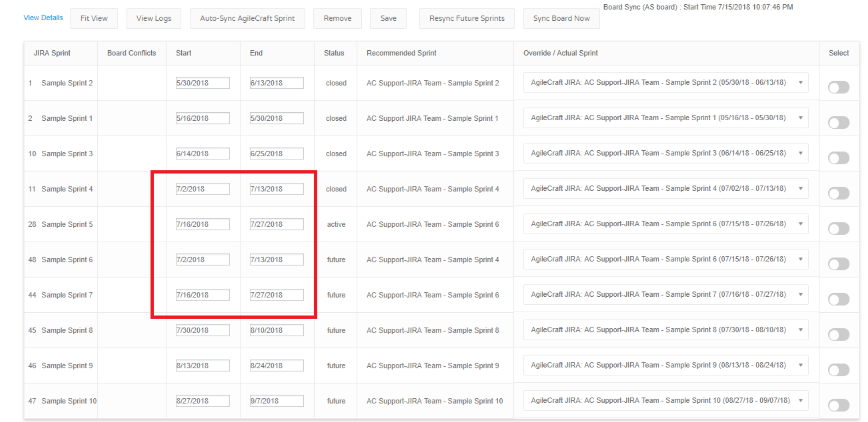Toggle select switch for Sample Sprint 10
Viewport: 868px width, 422px height.
[x=839, y=405]
